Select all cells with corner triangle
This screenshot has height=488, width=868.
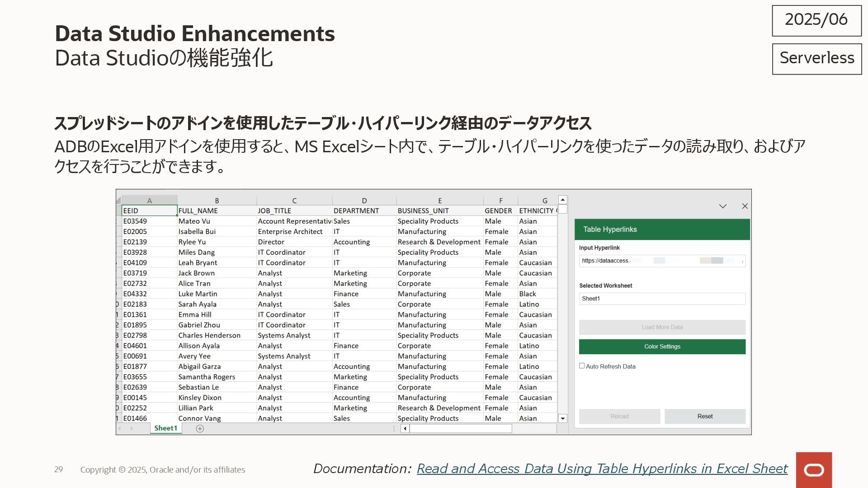[119, 200]
